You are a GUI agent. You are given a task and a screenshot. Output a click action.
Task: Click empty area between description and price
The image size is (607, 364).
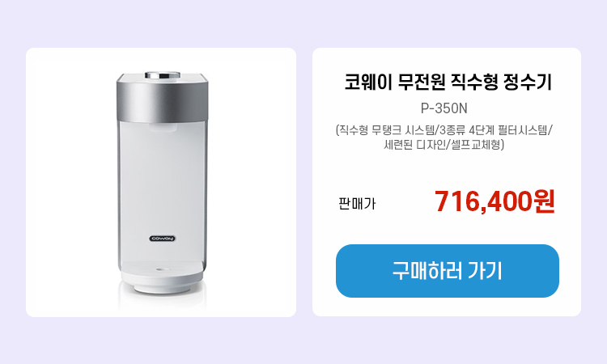[446, 170]
